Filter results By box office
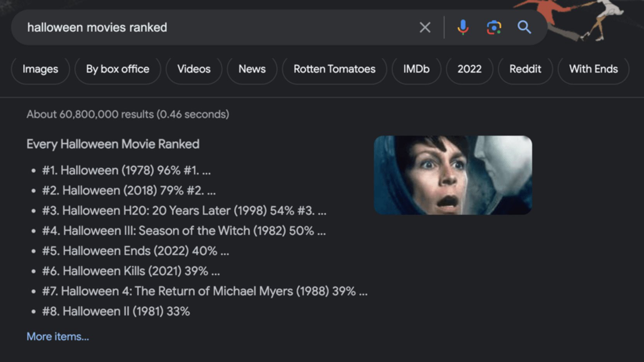Screen dimensions: 644x362 [x=118, y=69]
